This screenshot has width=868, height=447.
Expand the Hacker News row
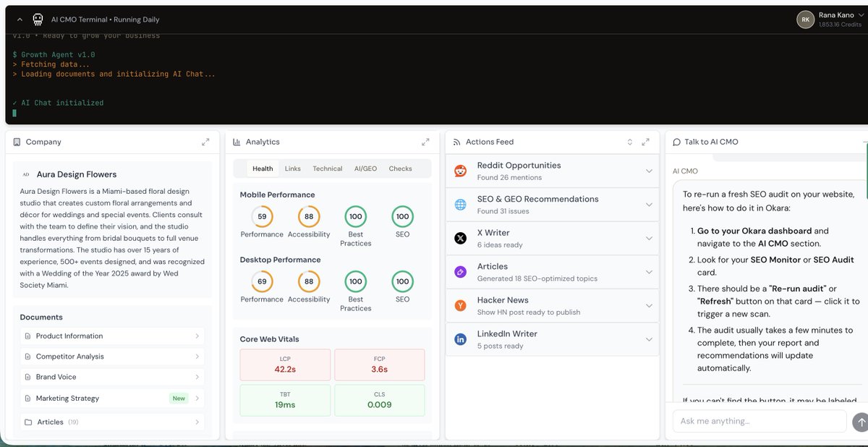pyautogui.click(x=553, y=305)
